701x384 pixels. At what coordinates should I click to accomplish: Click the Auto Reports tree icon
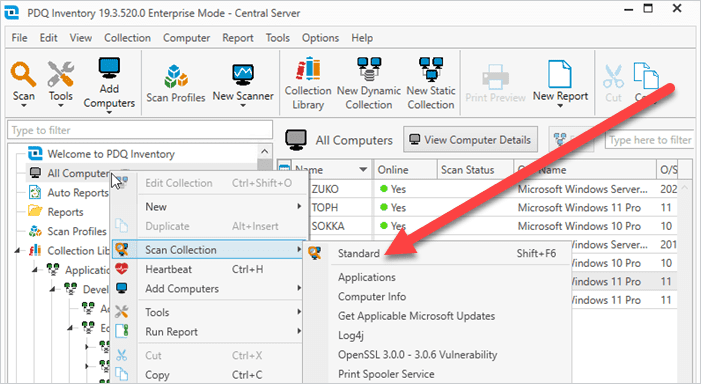[35, 192]
